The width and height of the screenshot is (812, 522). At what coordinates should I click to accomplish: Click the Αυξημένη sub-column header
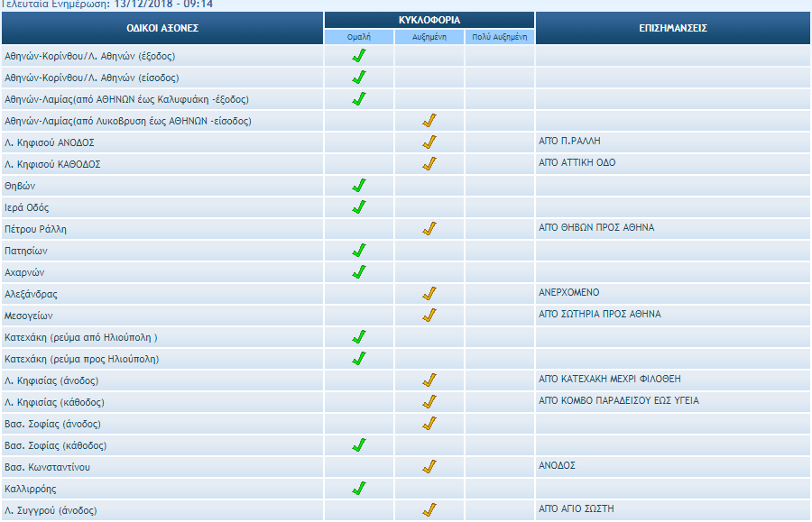click(429, 37)
